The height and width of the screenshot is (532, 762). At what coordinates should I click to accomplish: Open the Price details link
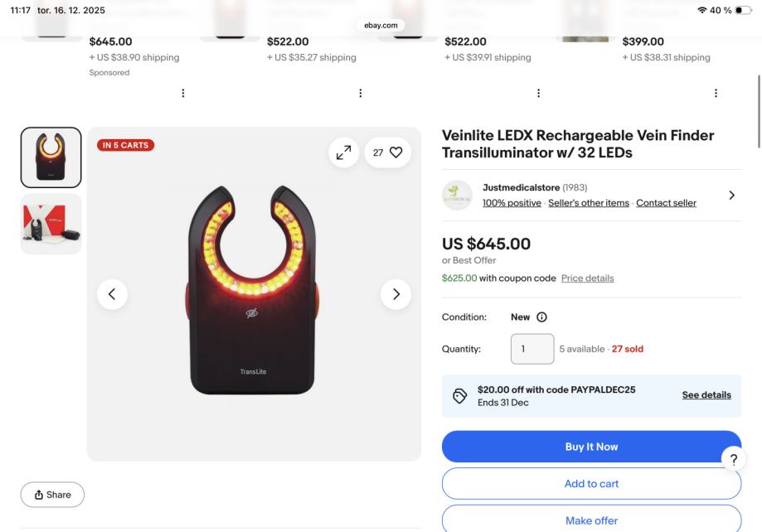(587, 278)
